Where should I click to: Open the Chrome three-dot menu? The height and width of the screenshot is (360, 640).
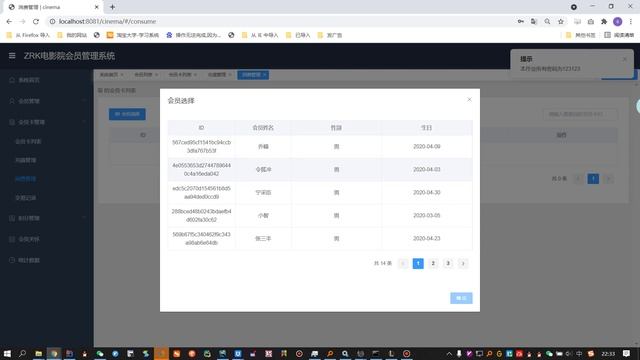tap(631, 22)
